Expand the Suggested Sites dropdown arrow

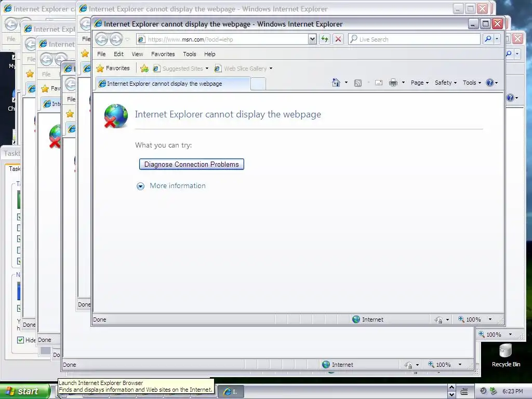point(207,69)
